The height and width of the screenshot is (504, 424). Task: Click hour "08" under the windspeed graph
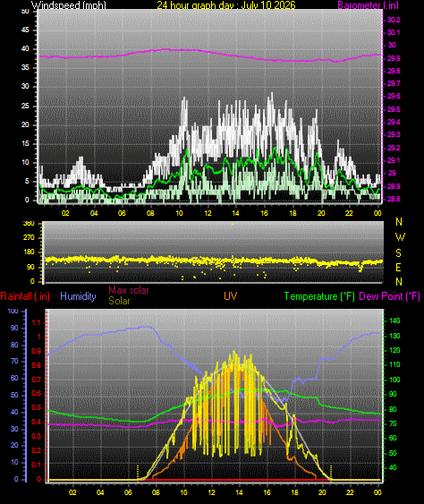pos(150,213)
